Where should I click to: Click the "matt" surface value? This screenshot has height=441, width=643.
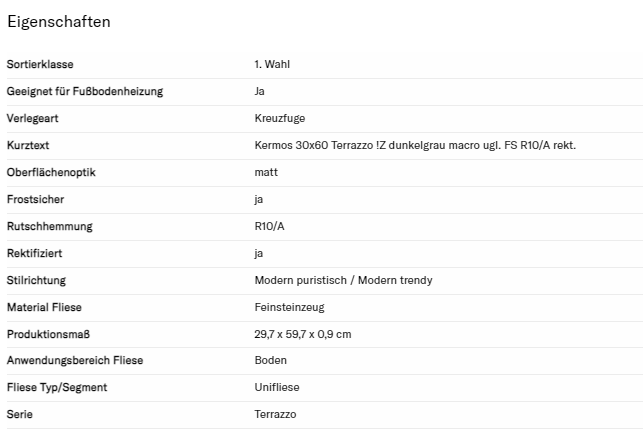pyautogui.click(x=266, y=173)
